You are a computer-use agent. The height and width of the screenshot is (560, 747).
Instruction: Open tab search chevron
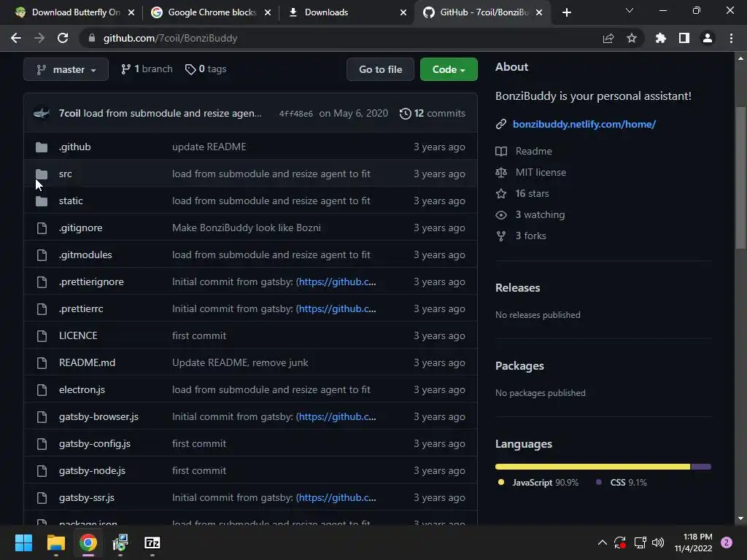(630, 10)
